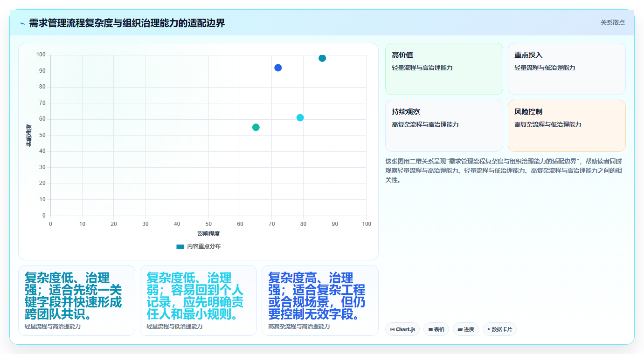Click the 复杂度低、治理弱 summary card
Viewport: 644px width, 354px height.
198,300
